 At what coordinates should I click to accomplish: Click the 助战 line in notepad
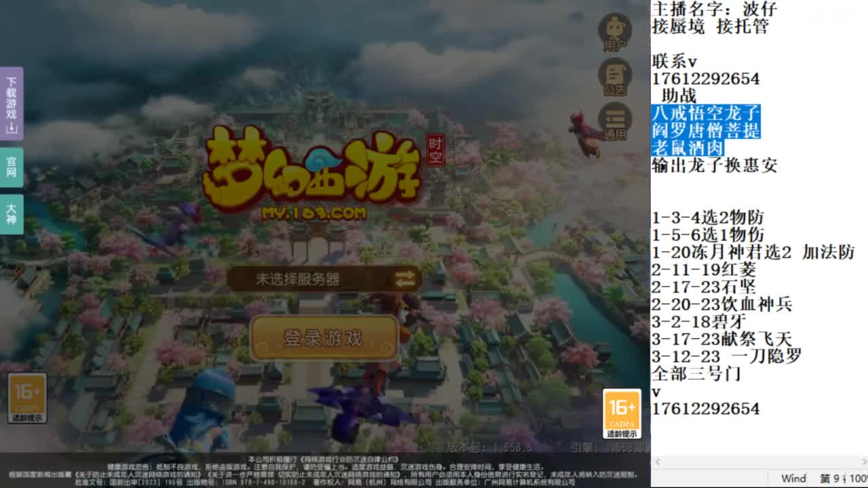679,96
